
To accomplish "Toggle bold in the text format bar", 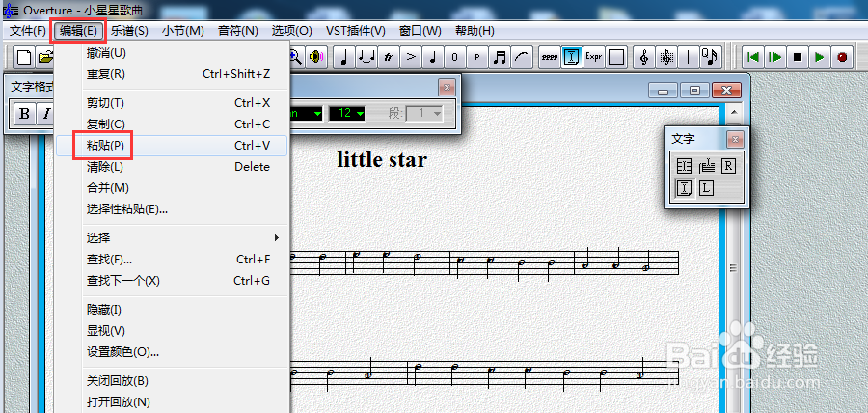I will coord(24,114).
